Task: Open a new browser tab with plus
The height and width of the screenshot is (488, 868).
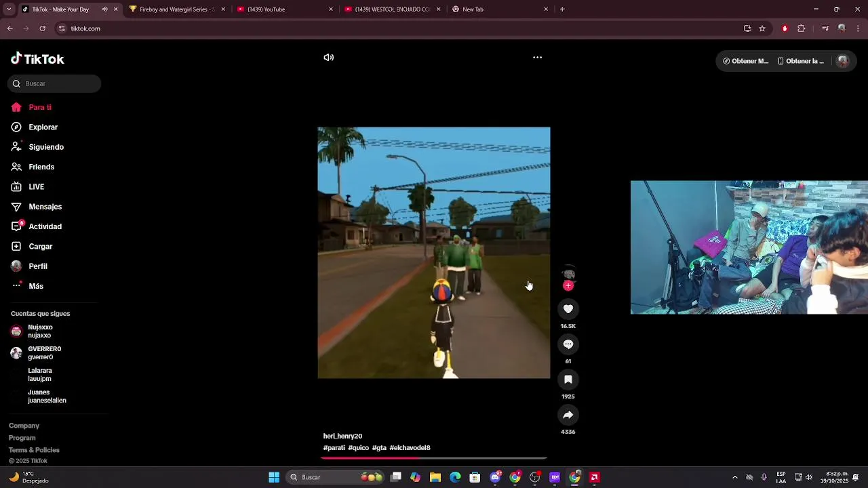Action: 562,9
